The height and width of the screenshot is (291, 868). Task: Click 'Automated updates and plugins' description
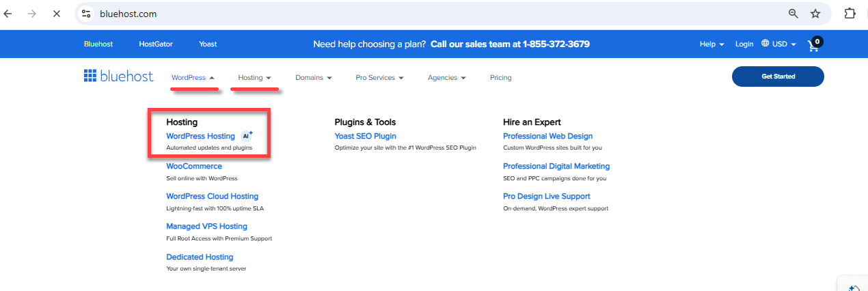coord(209,148)
